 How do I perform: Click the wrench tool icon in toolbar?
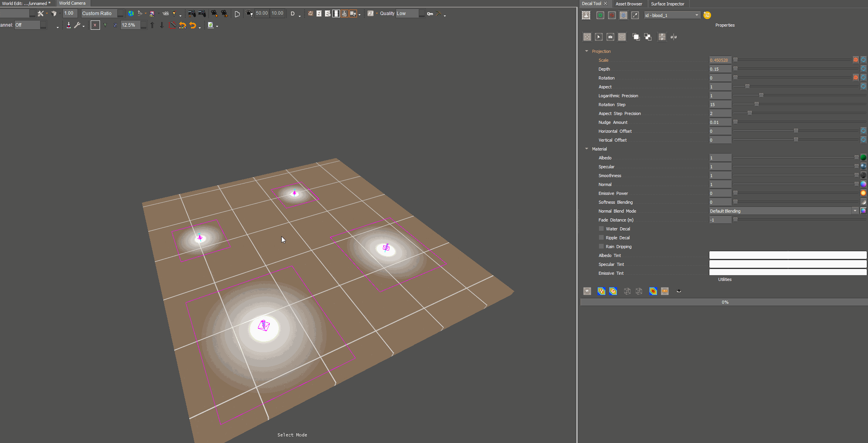(x=77, y=25)
